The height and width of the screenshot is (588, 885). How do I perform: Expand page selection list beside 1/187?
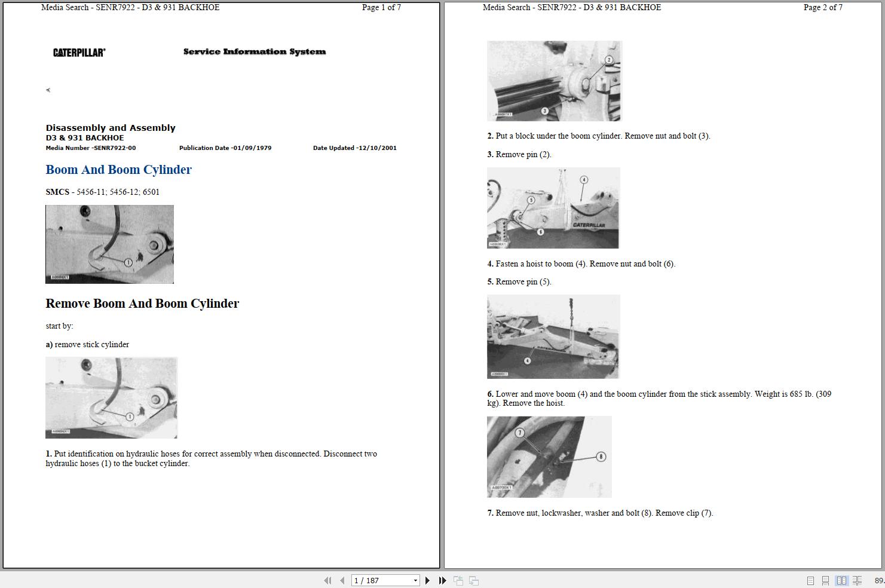(x=415, y=580)
